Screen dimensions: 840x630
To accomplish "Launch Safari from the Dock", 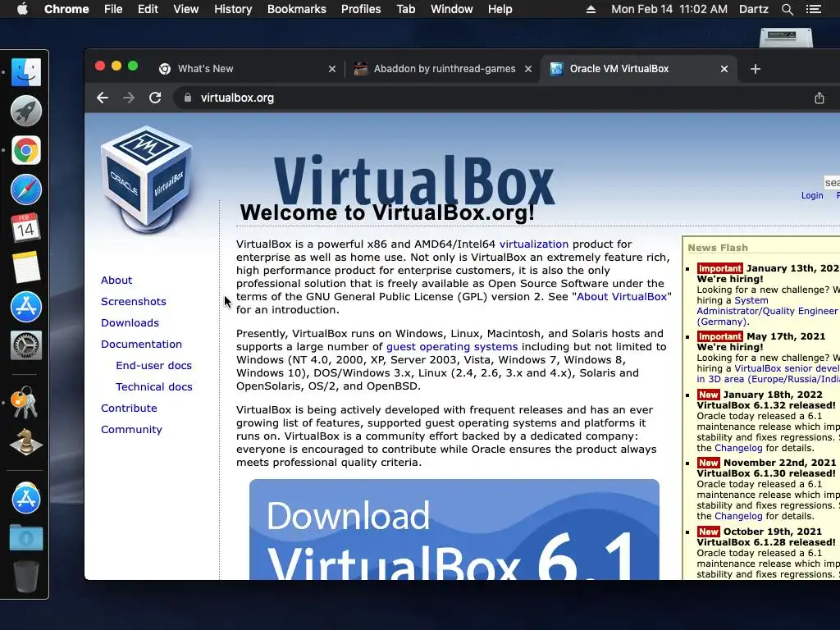I will point(25,189).
